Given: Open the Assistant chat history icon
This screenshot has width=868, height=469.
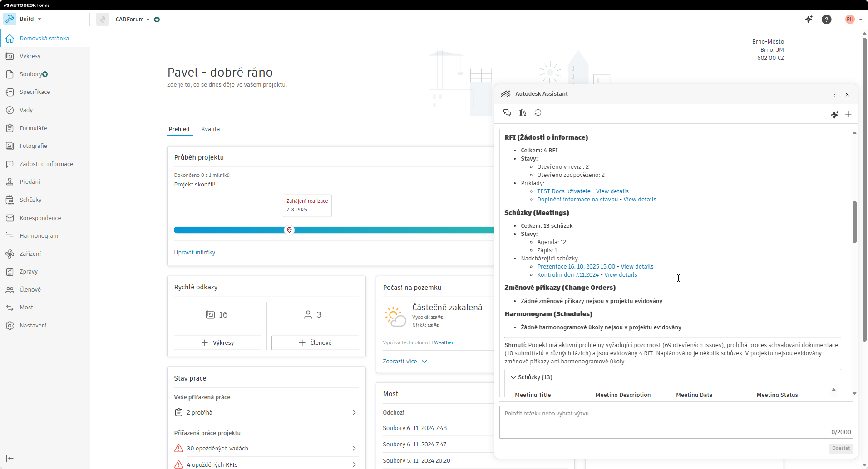Looking at the screenshot, I should pyautogui.click(x=538, y=113).
